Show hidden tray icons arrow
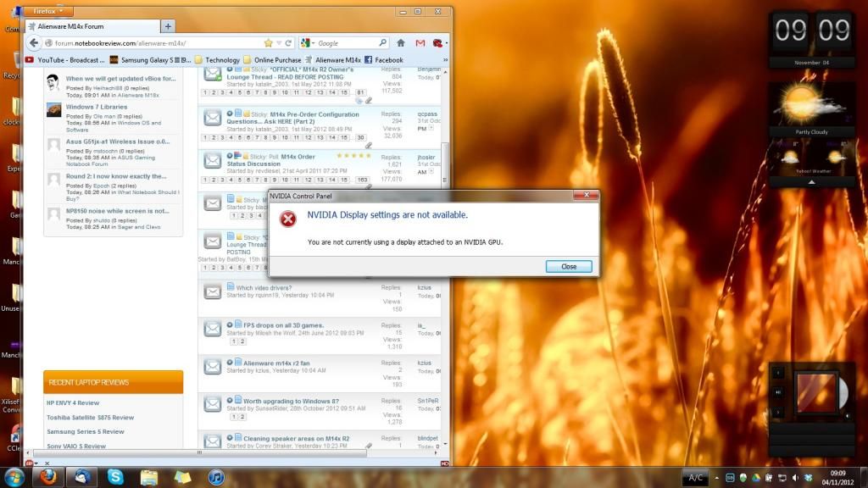Image resolution: width=868 pixels, height=488 pixels. pyautogui.click(x=717, y=478)
